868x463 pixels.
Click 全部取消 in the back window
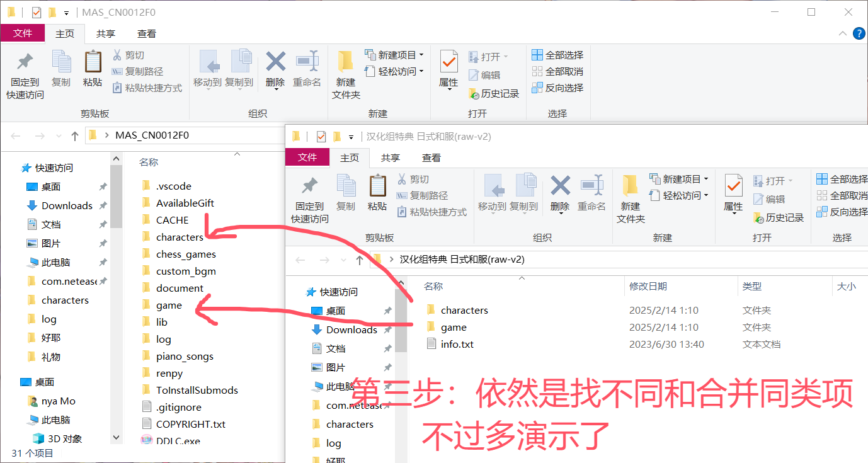[x=557, y=71]
